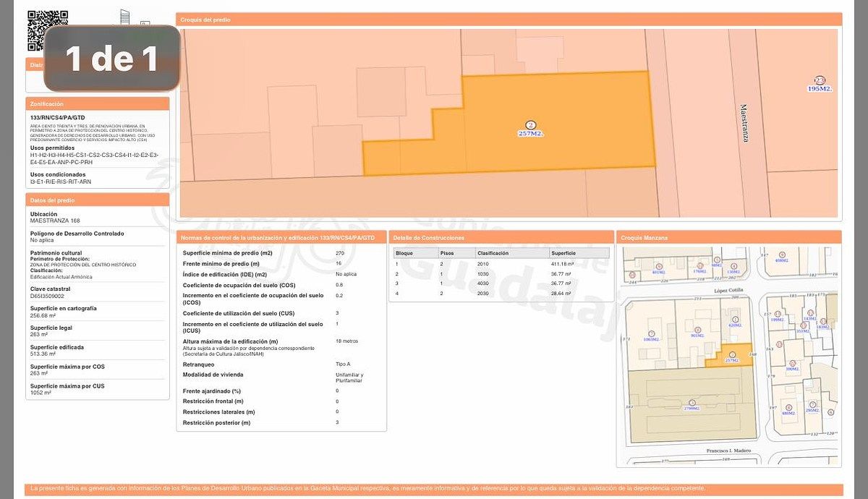Screen dimensions: 868x499
Task: Click the 620M2 lot in Croquis Manzana
Action: pyautogui.click(x=735, y=322)
